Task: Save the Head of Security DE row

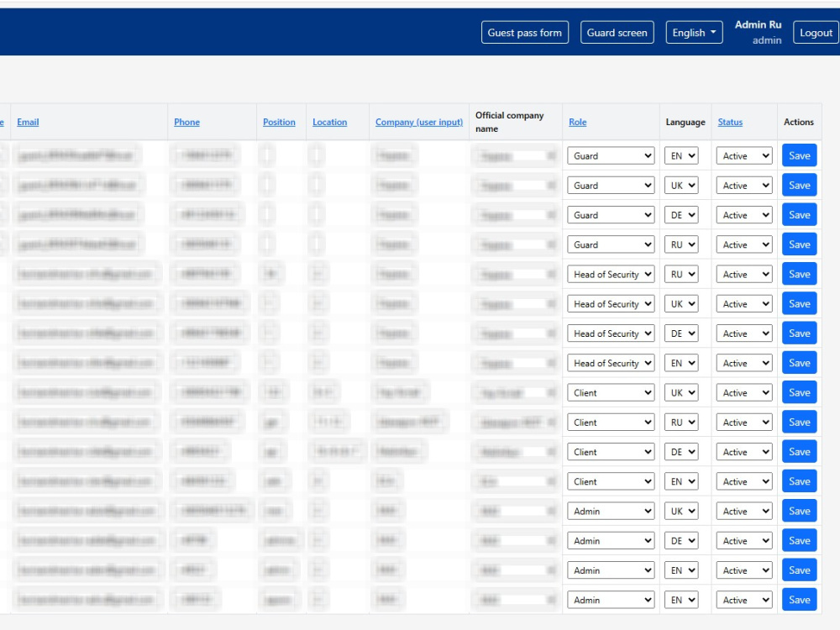Action: click(800, 333)
